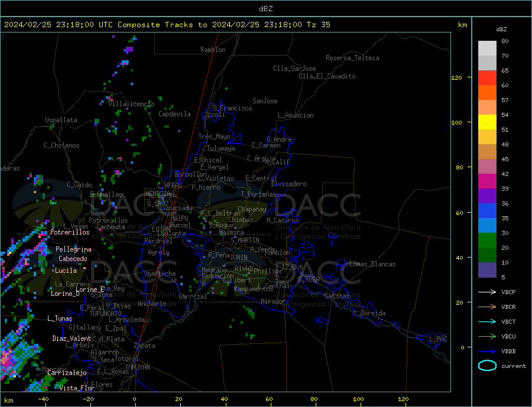Click the green VBCU arrow legend icon

point(487,337)
